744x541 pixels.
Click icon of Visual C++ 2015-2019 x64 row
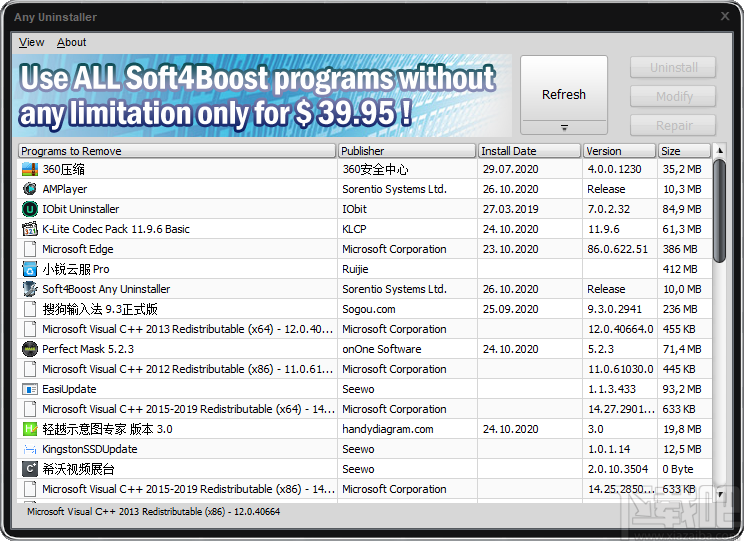[x=30, y=409]
